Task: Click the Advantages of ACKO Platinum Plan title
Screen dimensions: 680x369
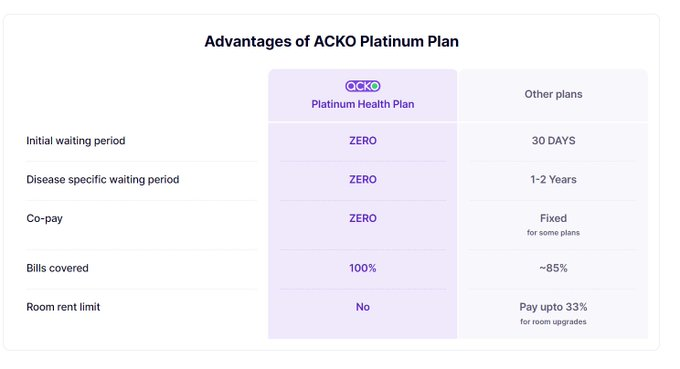Action: pos(331,41)
